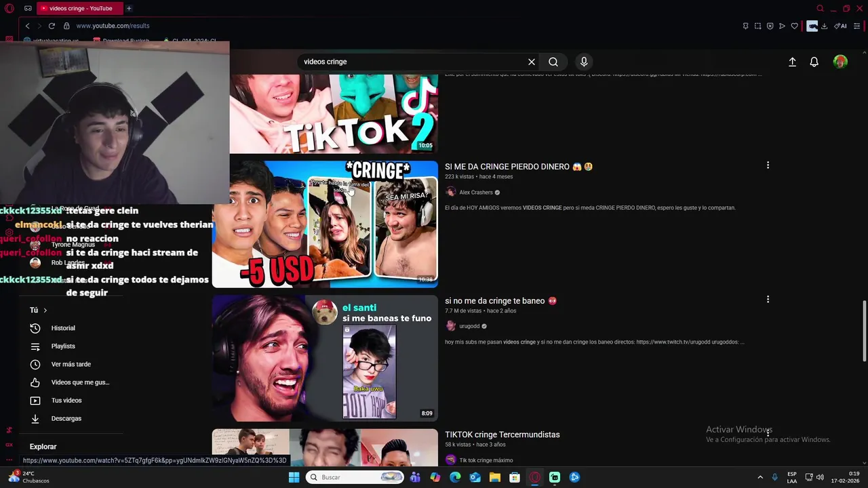Switch keyboard language 'ESP LAA' indicator
The image size is (868, 488).
click(792, 477)
